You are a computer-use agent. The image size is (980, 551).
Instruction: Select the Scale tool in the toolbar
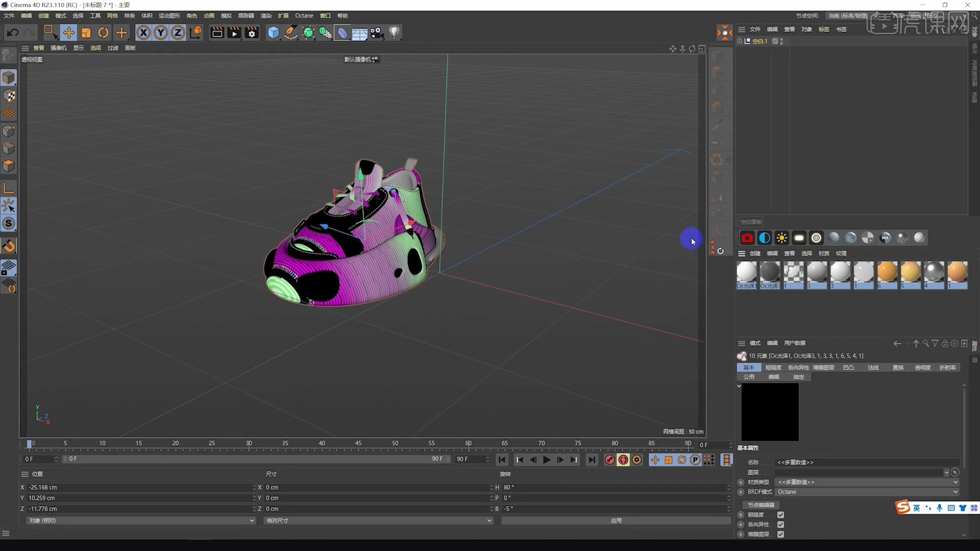[x=86, y=32]
